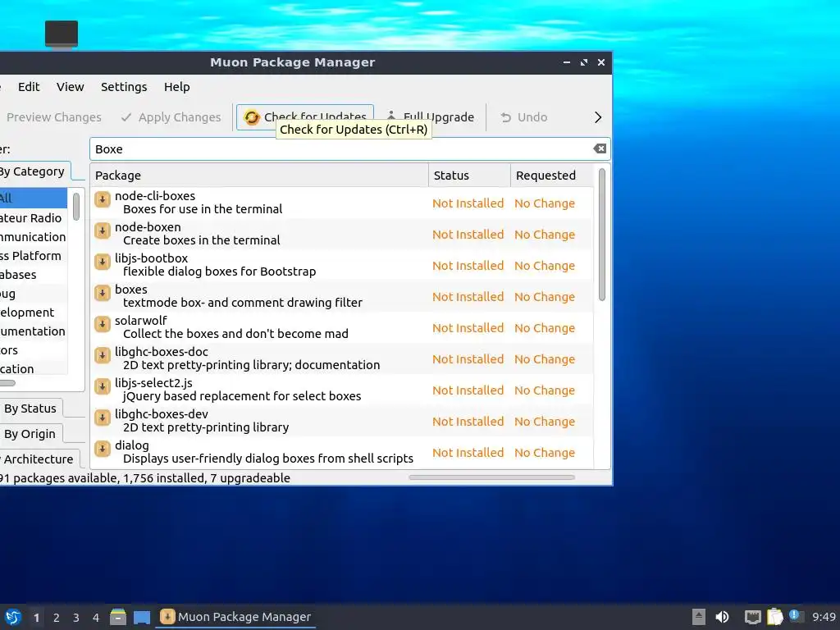Select the Amateur Radio category
840x630 pixels.
pos(31,218)
